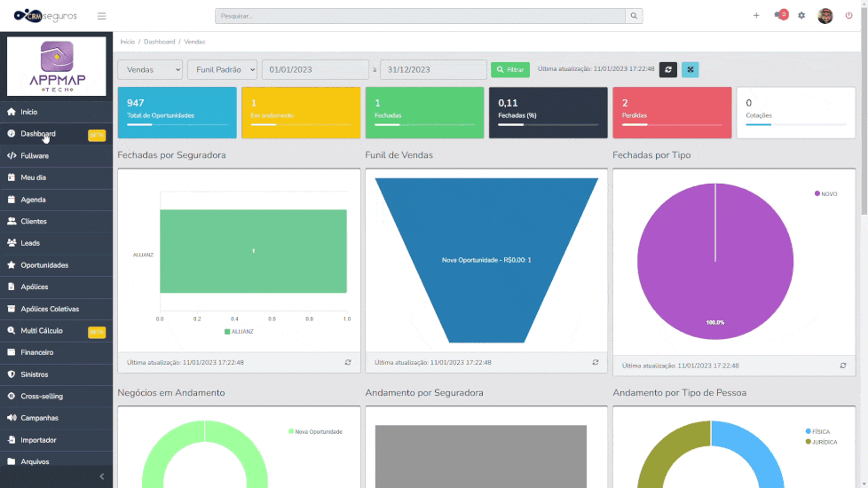Click the purple pie chart slice
The height and width of the screenshot is (488, 868).
pyautogui.click(x=715, y=261)
